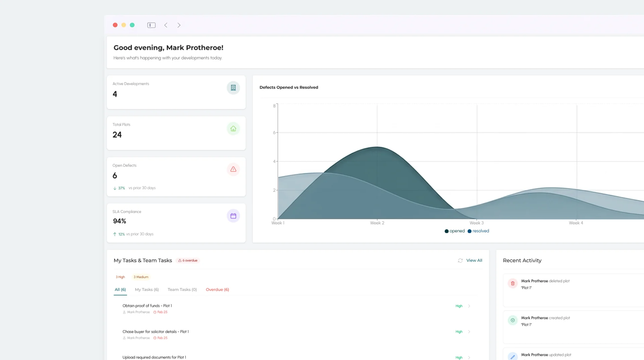Select the All (6) tab
Viewport: 644px width, 360px height.
[120, 290]
